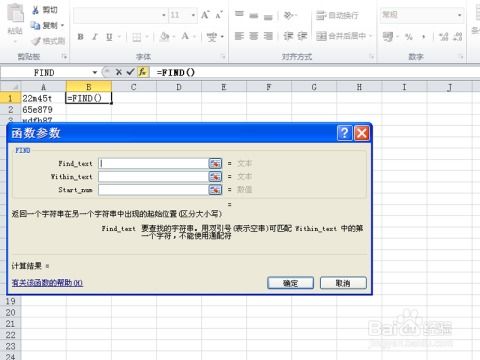Collapse dialog via Within_text range selector

(215, 177)
